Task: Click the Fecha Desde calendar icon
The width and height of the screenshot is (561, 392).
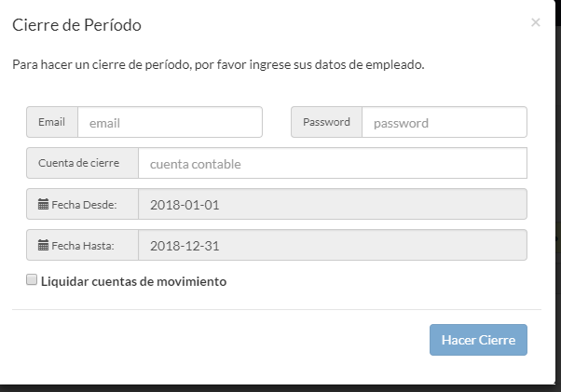Action: [43, 205]
